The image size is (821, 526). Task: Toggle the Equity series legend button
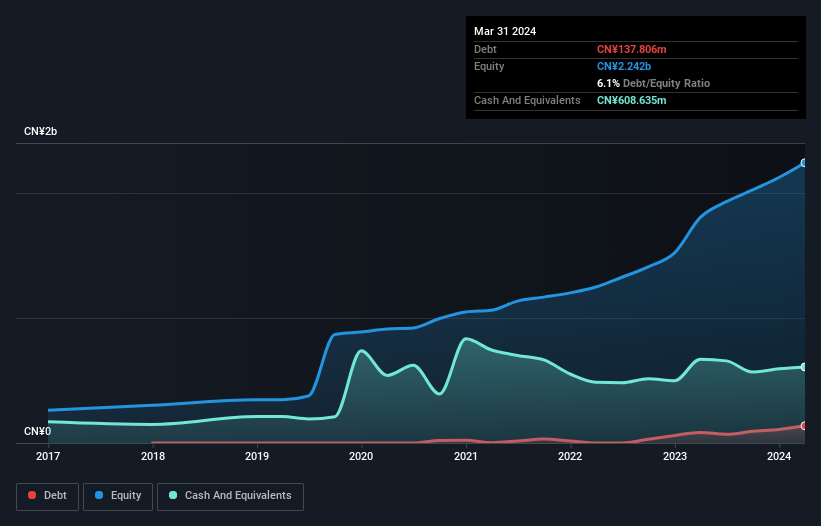(x=118, y=496)
